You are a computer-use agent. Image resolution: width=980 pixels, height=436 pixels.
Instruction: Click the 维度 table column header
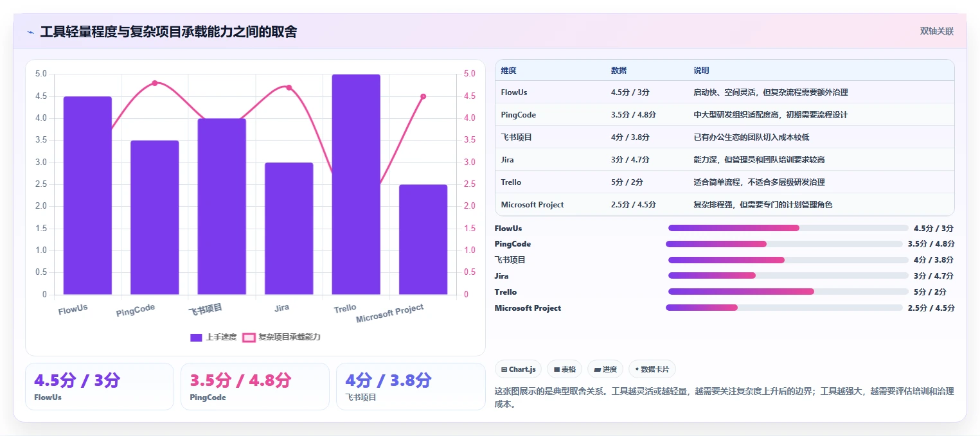(508, 71)
